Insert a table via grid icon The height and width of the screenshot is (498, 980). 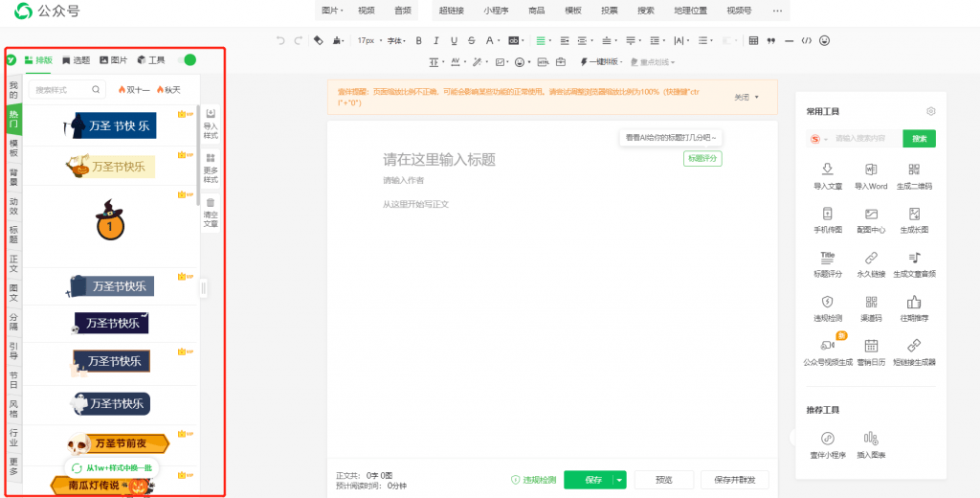coord(754,40)
